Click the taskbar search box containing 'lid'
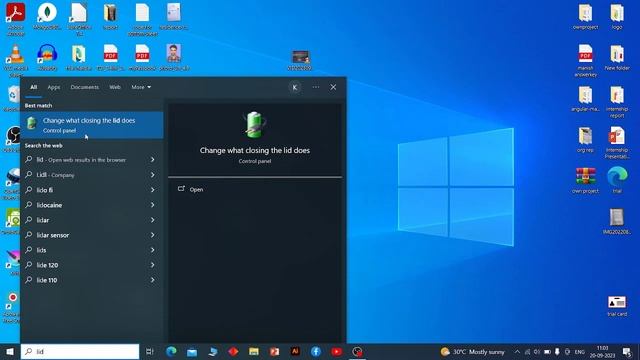The width and height of the screenshot is (640, 360). click(80, 351)
